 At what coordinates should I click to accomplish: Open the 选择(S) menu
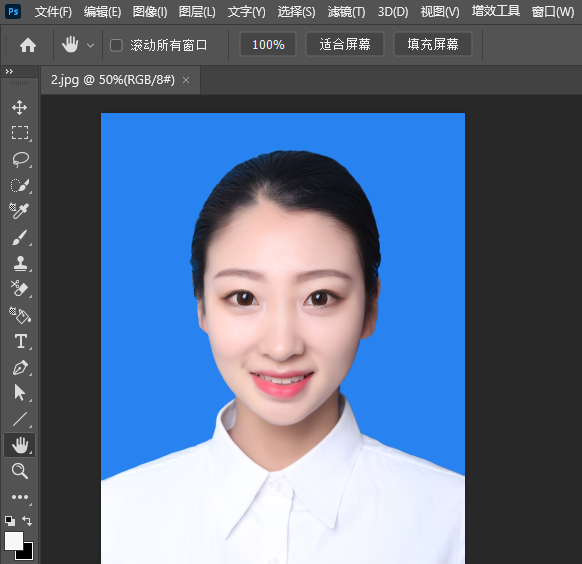[296, 12]
